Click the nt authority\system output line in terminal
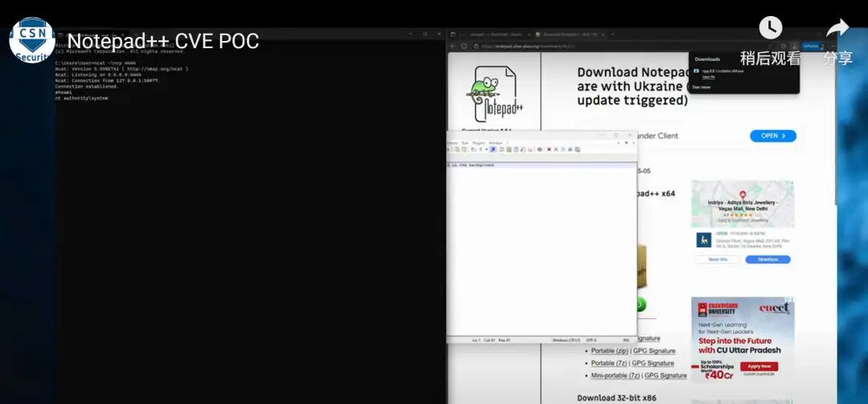 click(x=81, y=99)
